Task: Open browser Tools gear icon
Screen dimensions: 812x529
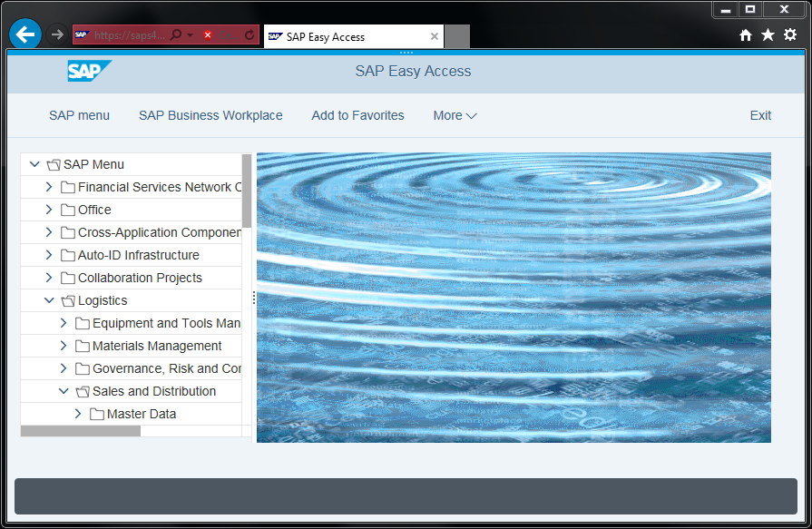Action: point(790,34)
